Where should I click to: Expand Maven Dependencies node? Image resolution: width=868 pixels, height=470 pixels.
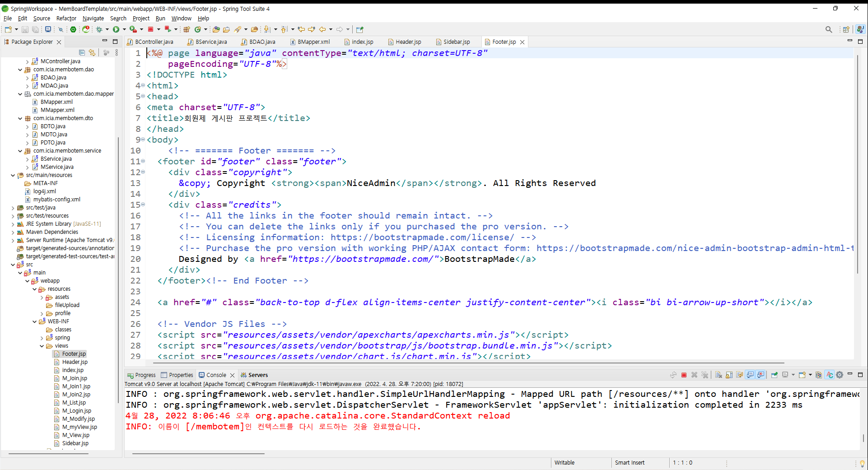coord(13,232)
